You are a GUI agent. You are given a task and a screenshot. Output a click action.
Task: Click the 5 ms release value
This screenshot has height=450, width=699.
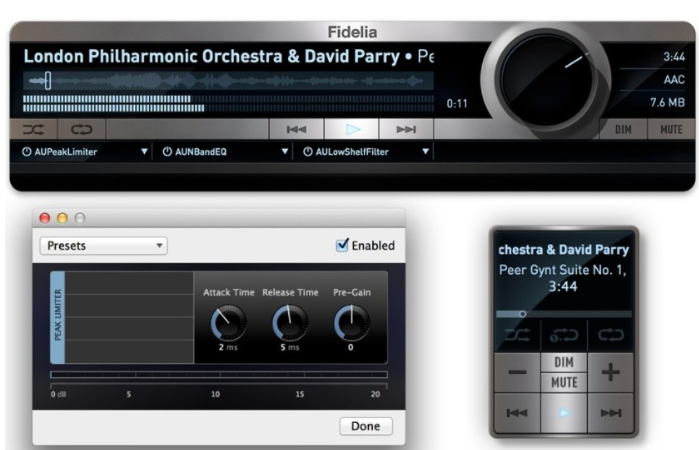pyautogui.click(x=289, y=347)
